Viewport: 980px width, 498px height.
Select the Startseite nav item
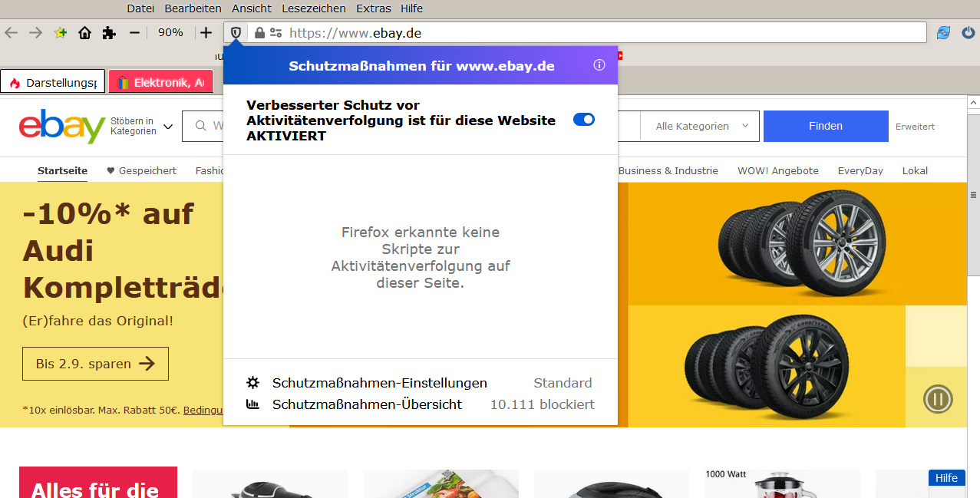[62, 170]
